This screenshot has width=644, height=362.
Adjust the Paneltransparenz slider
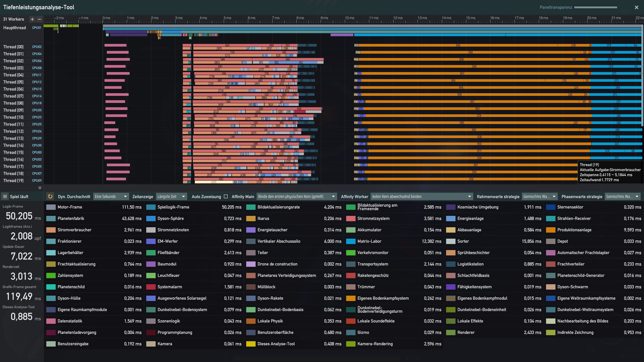pos(596,7)
